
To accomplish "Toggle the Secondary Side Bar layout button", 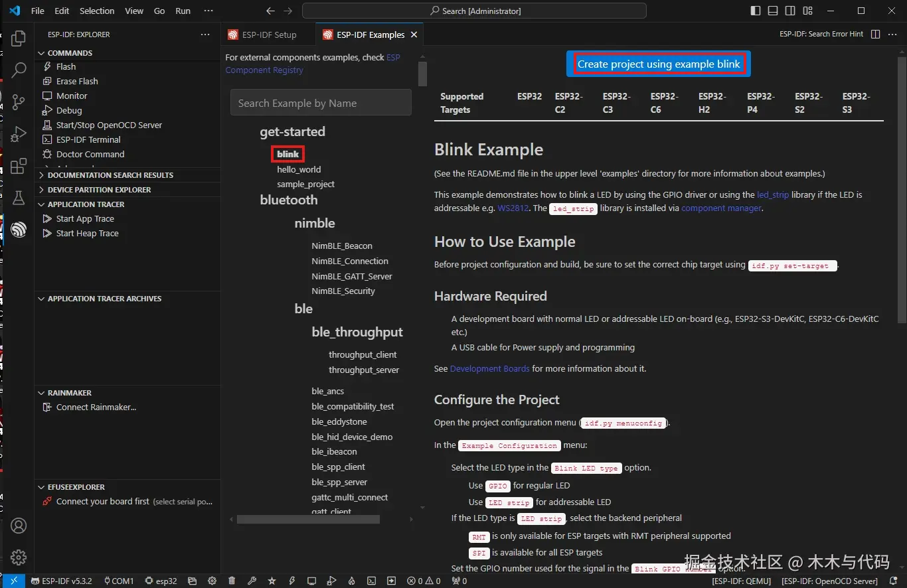I will (790, 11).
